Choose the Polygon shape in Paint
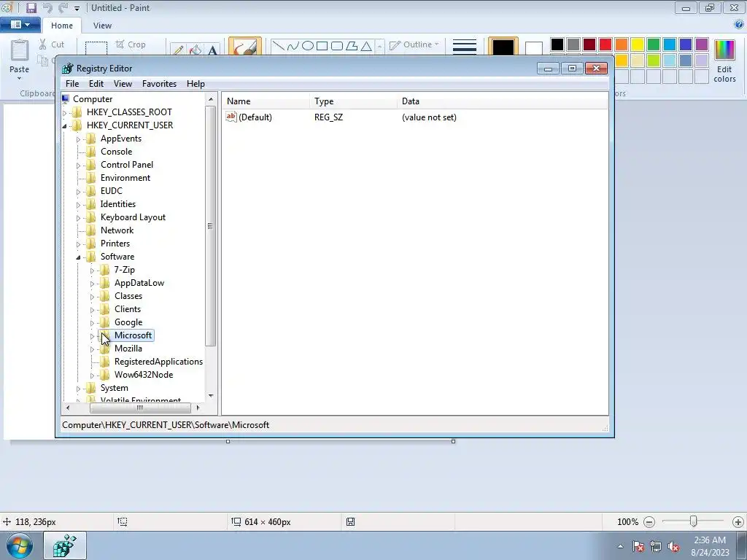The width and height of the screenshot is (747, 560). (x=352, y=46)
